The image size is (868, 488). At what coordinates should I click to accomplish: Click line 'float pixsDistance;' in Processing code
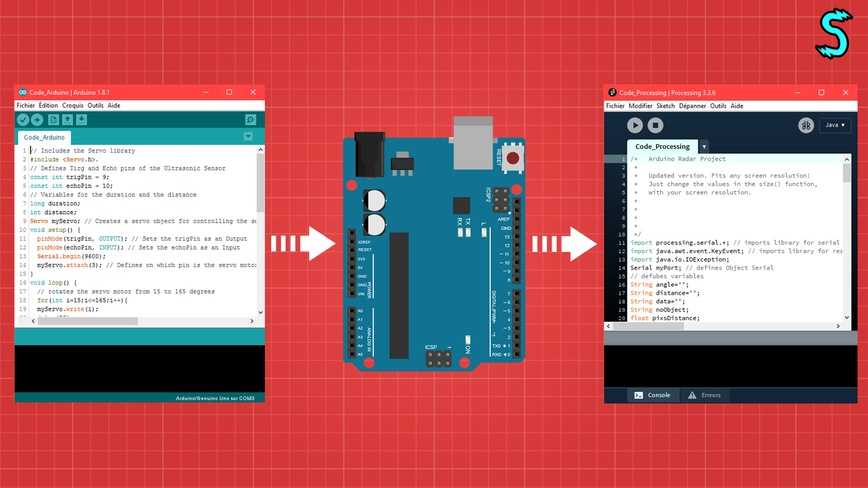coord(665,318)
